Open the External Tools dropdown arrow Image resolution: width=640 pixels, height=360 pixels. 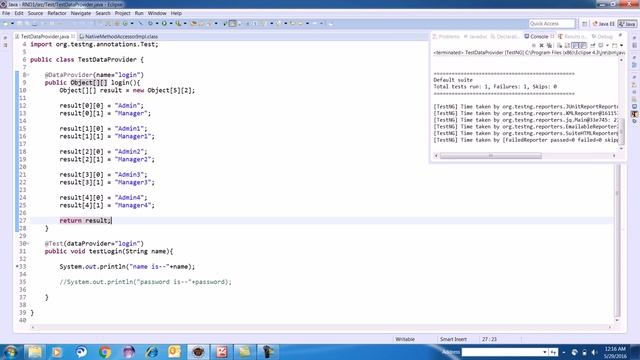click(x=185, y=24)
